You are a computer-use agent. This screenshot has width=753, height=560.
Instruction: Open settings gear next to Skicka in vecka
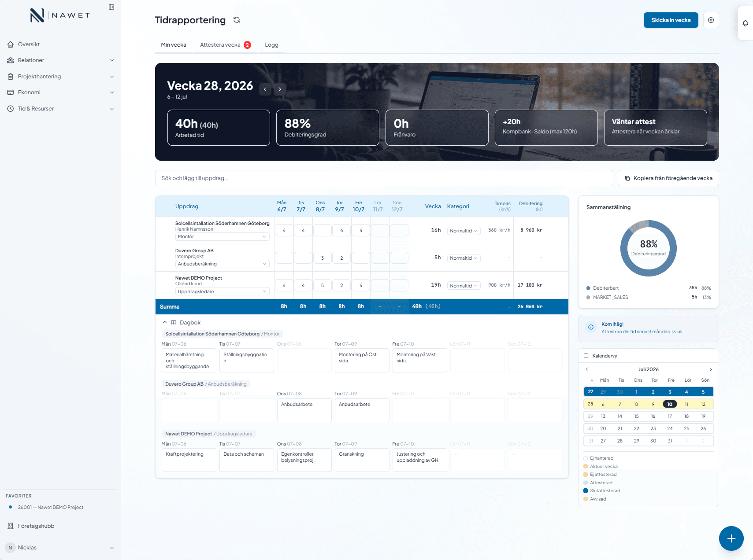point(711,20)
